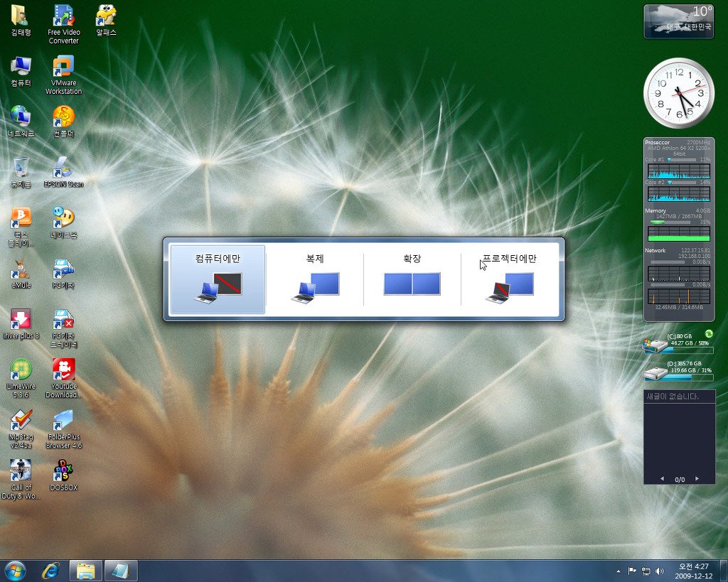Open the EPSON Scan shortcut
This screenshot has width=728, height=582.
[x=63, y=168]
